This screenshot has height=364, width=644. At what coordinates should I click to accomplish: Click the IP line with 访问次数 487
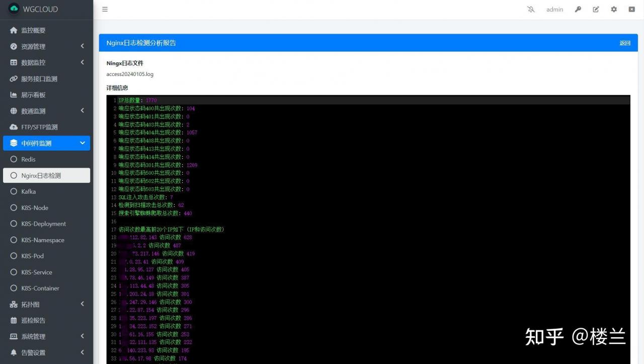pos(149,245)
